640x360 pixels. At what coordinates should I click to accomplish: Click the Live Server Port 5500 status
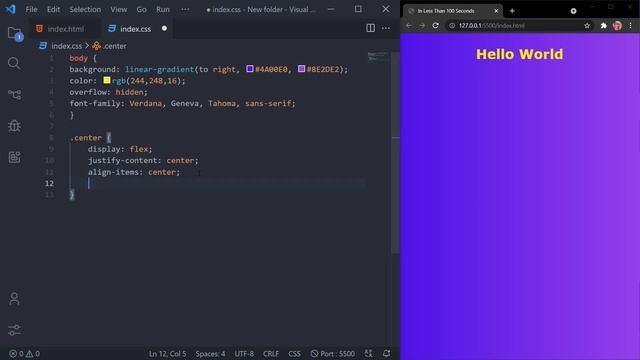[333, 353]
